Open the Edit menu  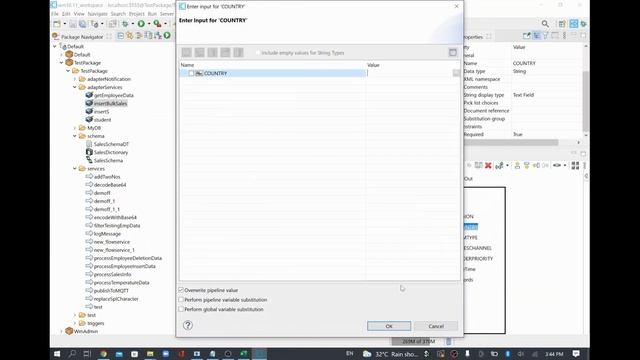pyautogui.click(x=66, y=14)
